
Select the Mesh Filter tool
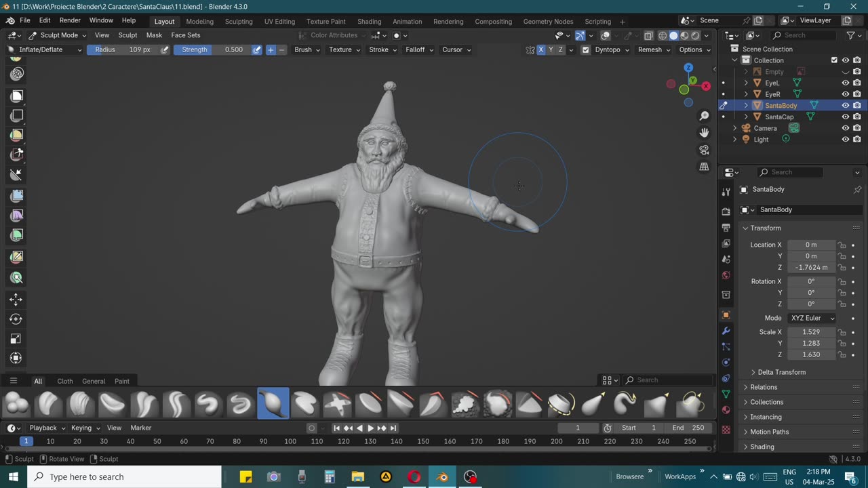(17, 196)
